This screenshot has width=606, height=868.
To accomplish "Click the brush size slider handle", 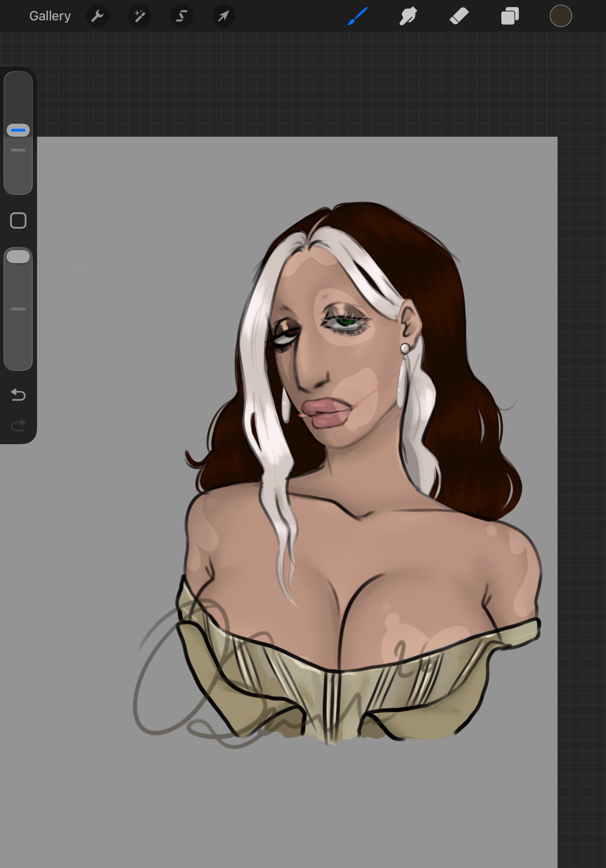I will point(18,130).
